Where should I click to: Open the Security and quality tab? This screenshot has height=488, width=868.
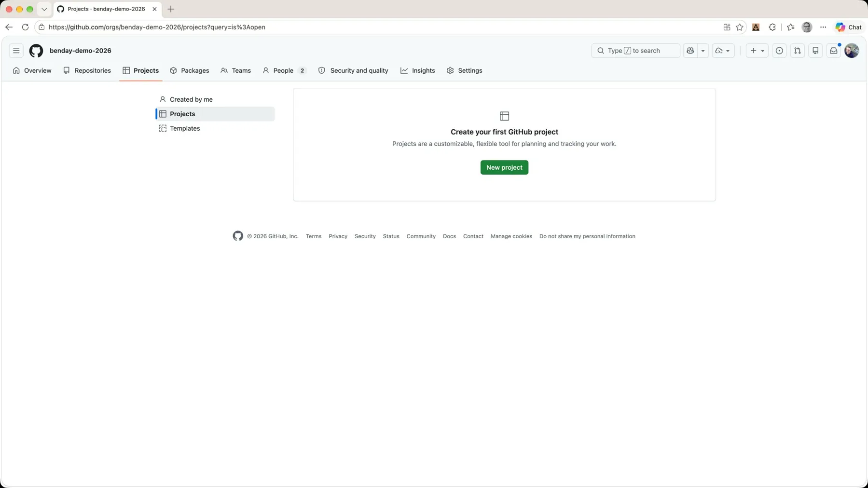coord(353,70)
